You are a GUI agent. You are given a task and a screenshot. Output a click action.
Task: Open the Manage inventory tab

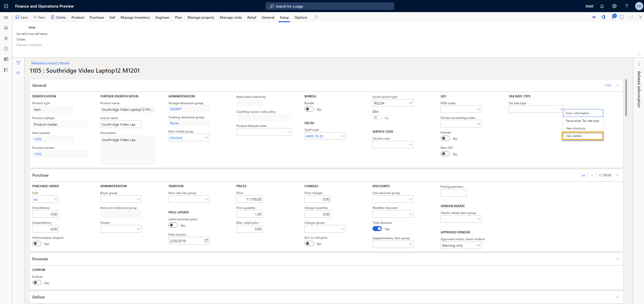tap(135, 17)
